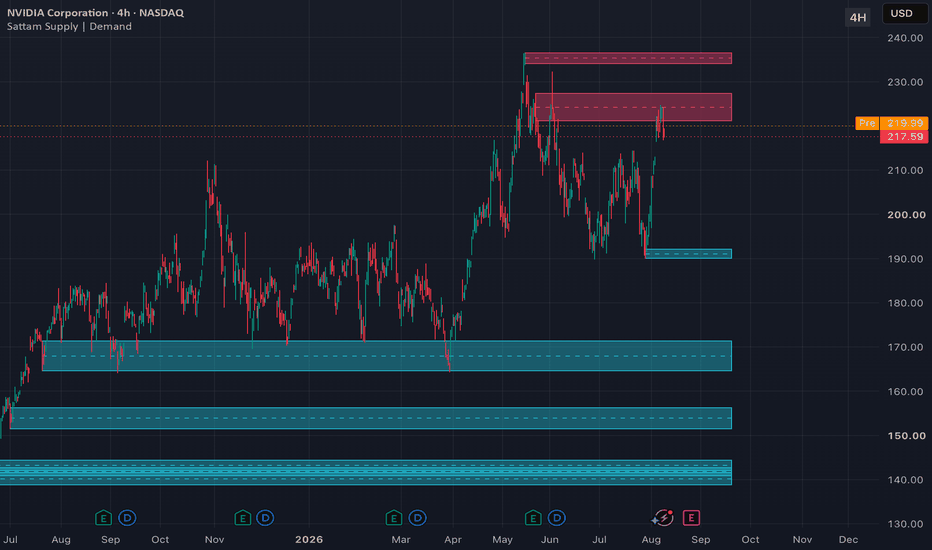The image size is (932, 550).
Task: Click the 2026 label on the time axis
Action: point(309,539)
